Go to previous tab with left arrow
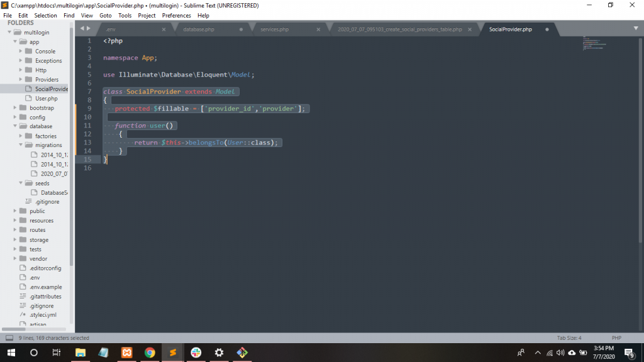This screenshot has width=644, height=362. point(82,28)
